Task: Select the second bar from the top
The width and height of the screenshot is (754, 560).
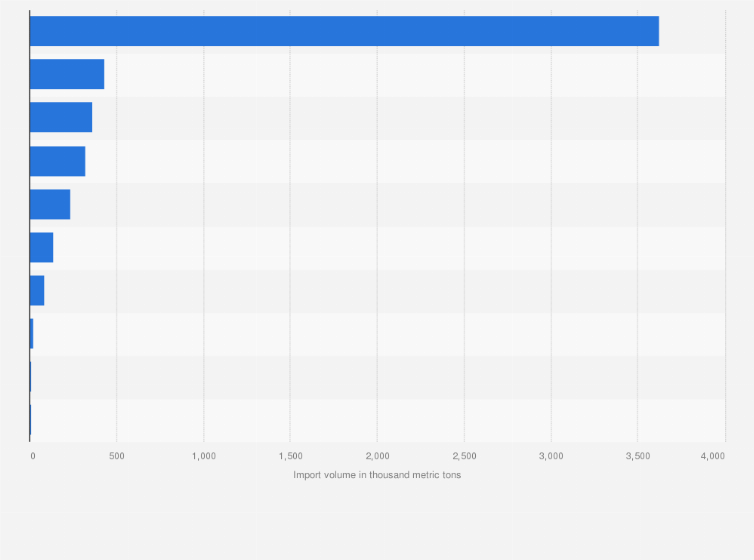Action: click(x=67, y=74)
